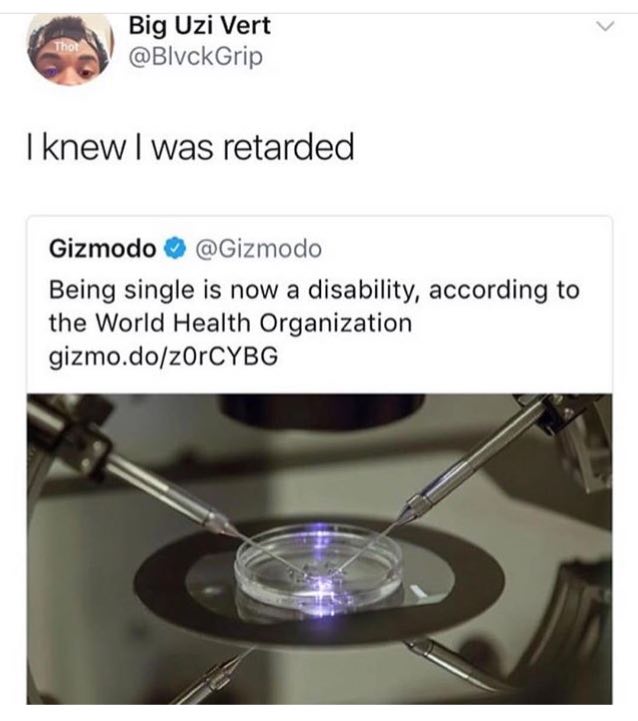The width and height of the screenshot is (638, 721).
Task: Open the Big Uzi Vert display name
Action: (199, 25)
